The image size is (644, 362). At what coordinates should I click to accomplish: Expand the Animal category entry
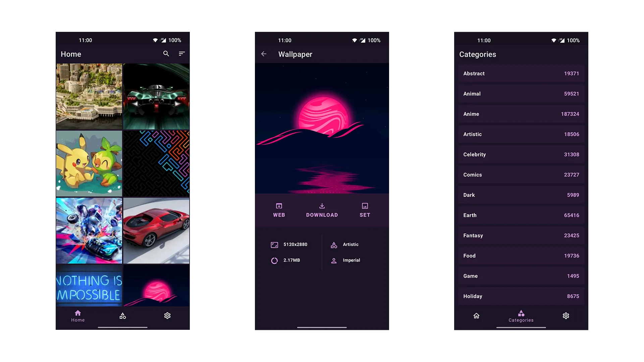(522, 93)
